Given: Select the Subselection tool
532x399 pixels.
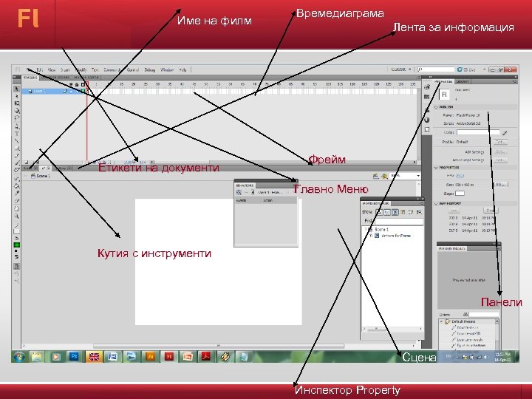Looking at the screenshot, I should click(x=16, y=96).
